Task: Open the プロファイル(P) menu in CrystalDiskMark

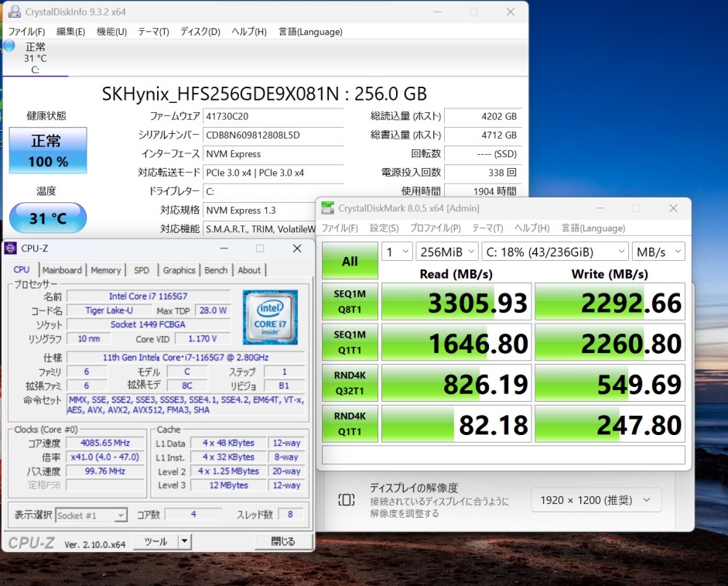Action: point(435,228)
